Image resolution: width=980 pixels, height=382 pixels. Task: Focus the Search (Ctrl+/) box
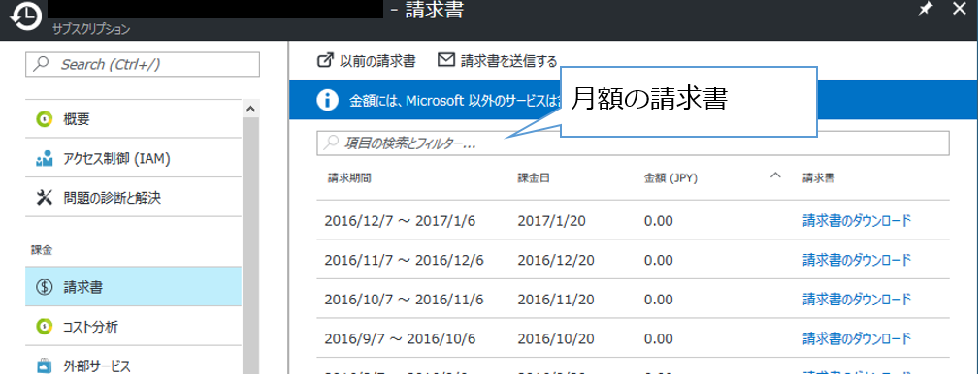143,64
